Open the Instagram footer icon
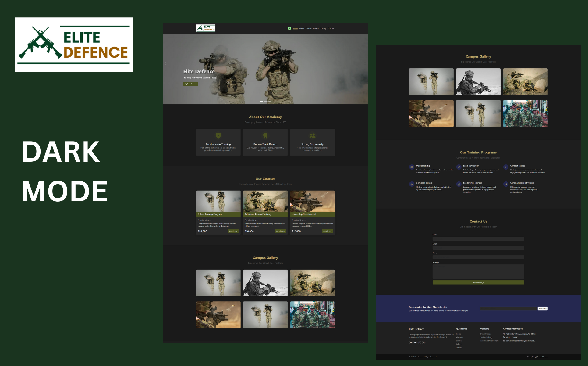Image resolution: width=588 pixels, height=366 pixels. point(419,343)
